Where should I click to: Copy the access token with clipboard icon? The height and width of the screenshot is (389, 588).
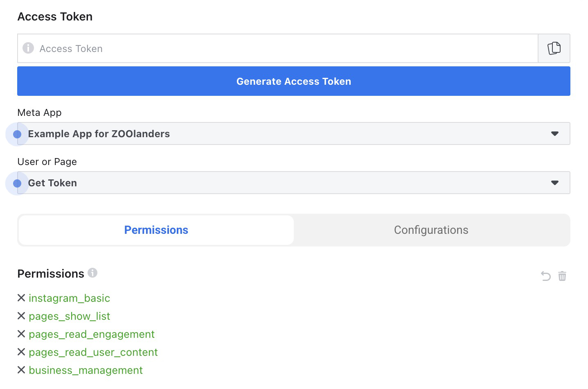pyautogui.click(x=554, y=48)
